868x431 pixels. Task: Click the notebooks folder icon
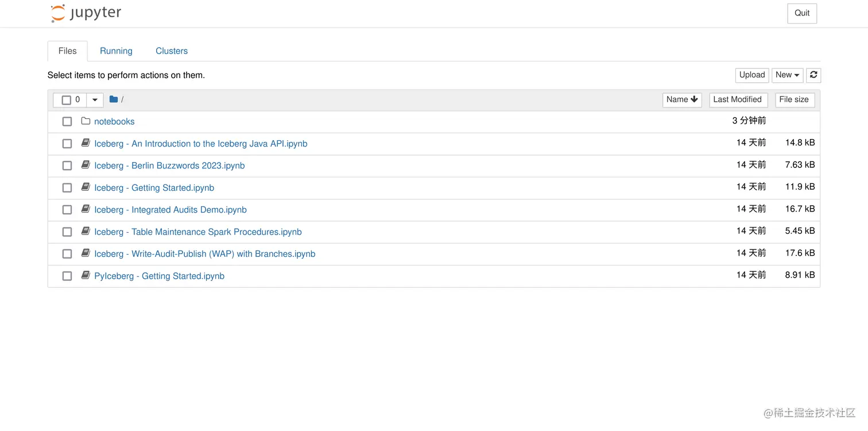click(x=86, y=121)
